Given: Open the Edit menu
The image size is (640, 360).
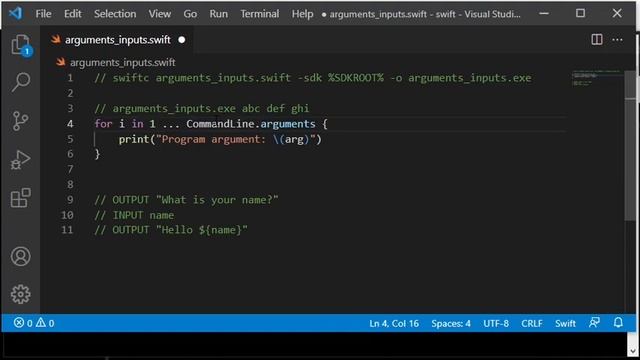Looking at the screenshot, I should (x=73, y=14).
